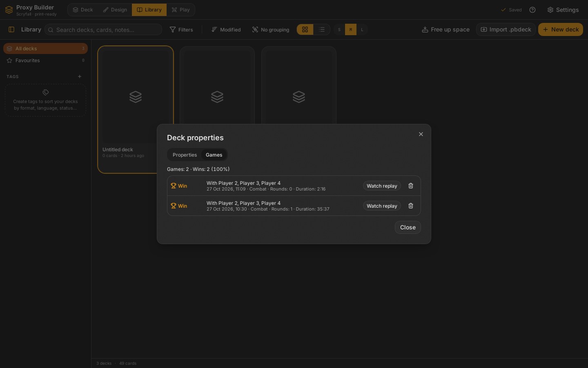Image resolution: width=588 pixels, height=368 pixels.
Task: Delete the 10:30 game record
Action: (411, 206)
